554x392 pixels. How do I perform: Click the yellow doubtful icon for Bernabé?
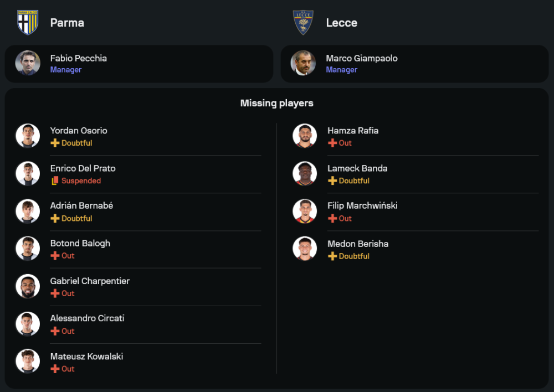tap(55, 219)
